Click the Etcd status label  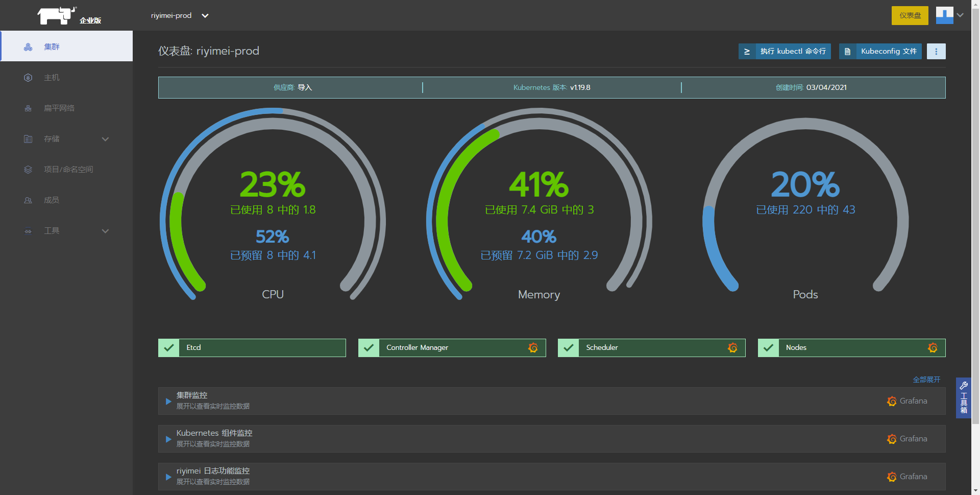click(x=193, y=347)
